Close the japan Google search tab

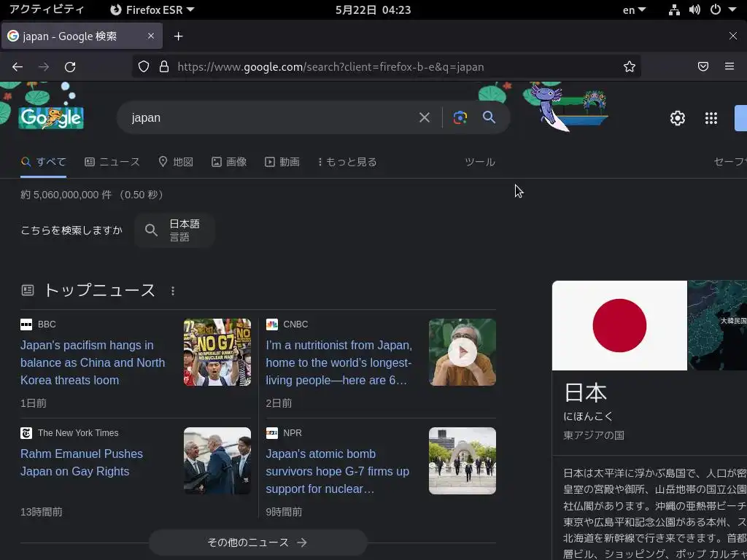[151, 36]
